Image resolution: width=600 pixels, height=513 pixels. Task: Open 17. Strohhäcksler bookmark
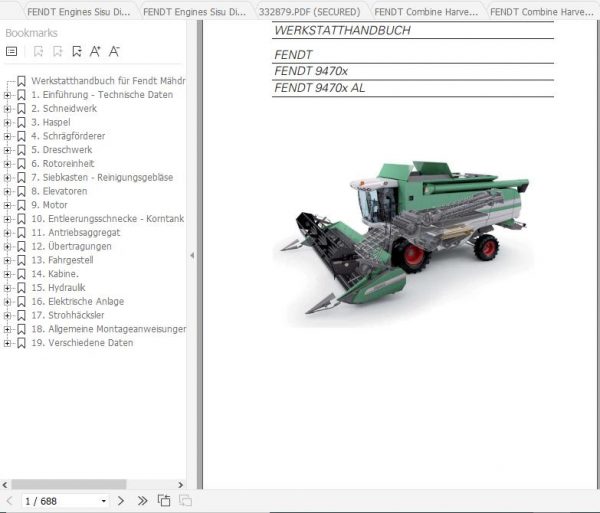coord(68,315)
